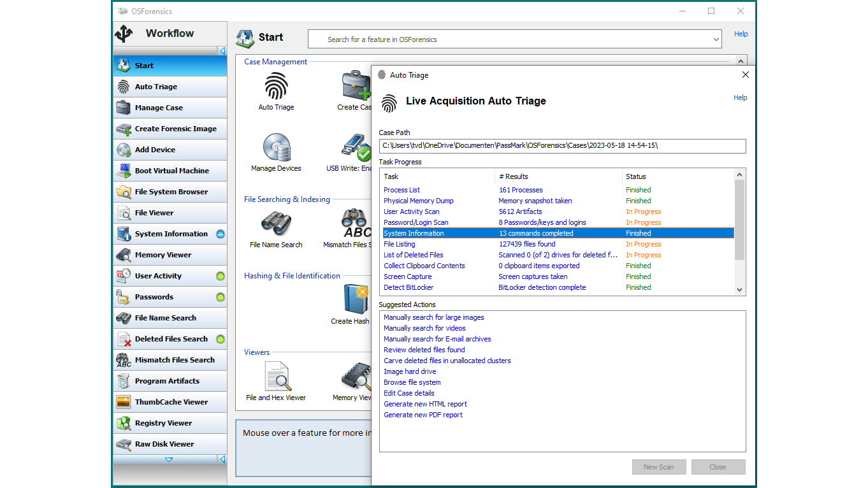Click the Auto Triage fingerprint icon on Start page
Image resolution: width=868 pixels, height=488 pixels.
point(276,86)
